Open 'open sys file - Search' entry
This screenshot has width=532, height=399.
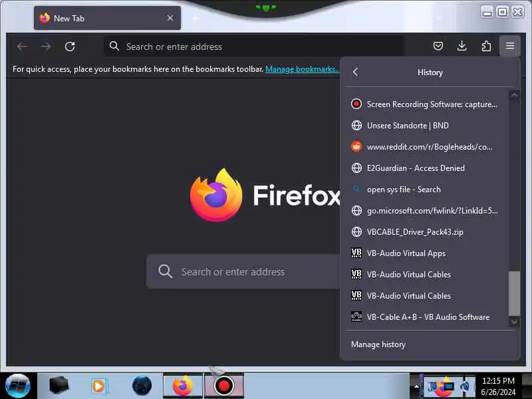[x=427, y=190]
